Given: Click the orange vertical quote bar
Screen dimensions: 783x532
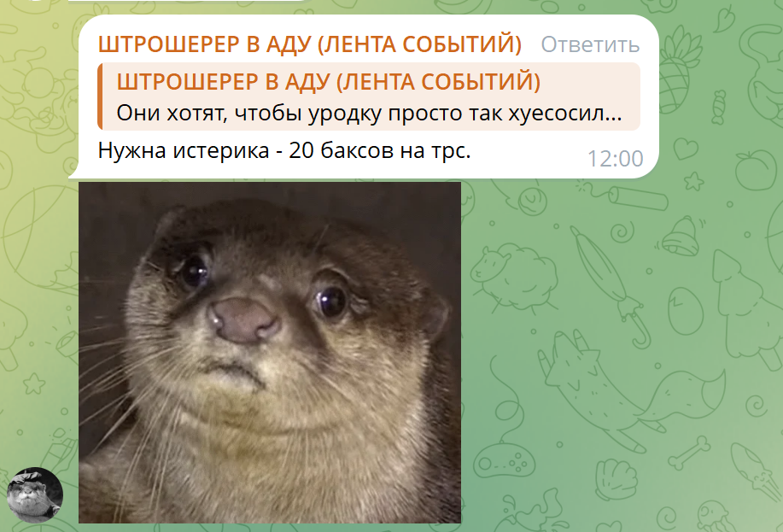Looking at the screenshot, I should pos(100,96).
